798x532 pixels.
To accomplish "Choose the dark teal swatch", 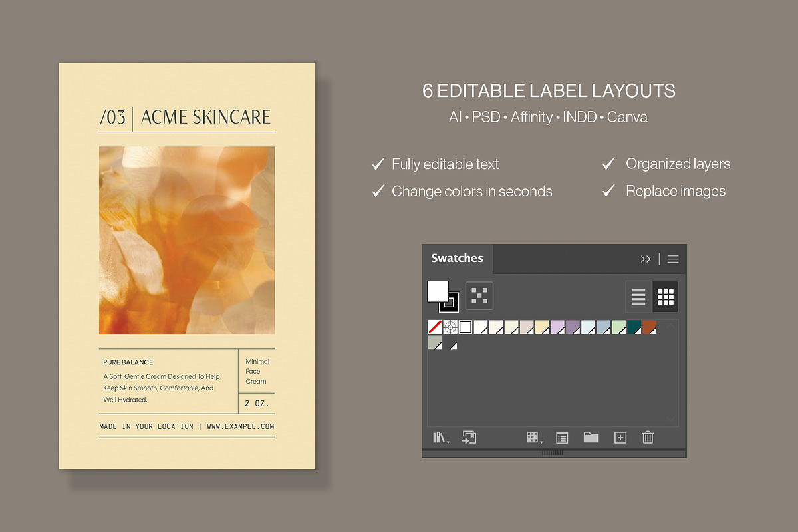I will tap(634, 327).
